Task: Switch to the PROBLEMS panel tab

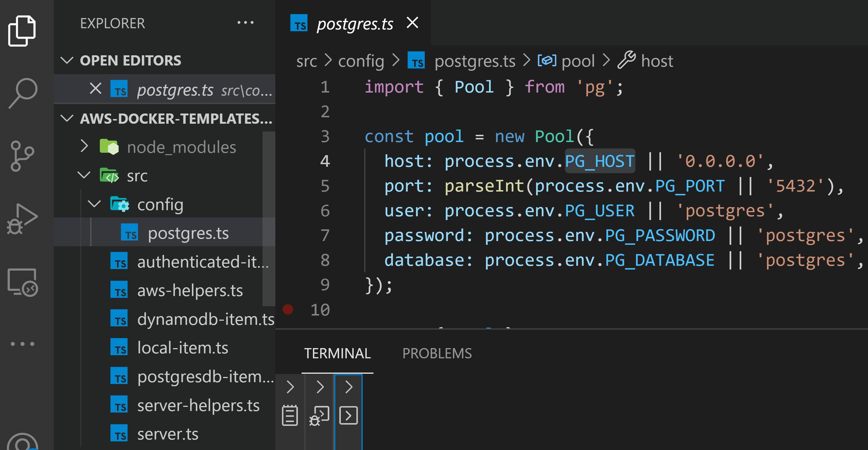Action: pos(437,353)
